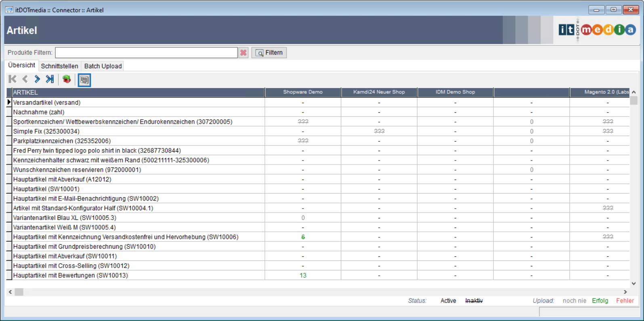Advance to the next record
The width and height of the screenshot is (644, 321).
click(x=37, y=79)
